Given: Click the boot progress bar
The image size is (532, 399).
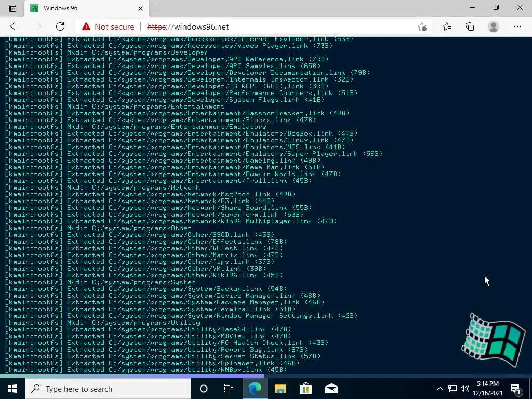Looking at the screenshot, I should coord(266,376).
